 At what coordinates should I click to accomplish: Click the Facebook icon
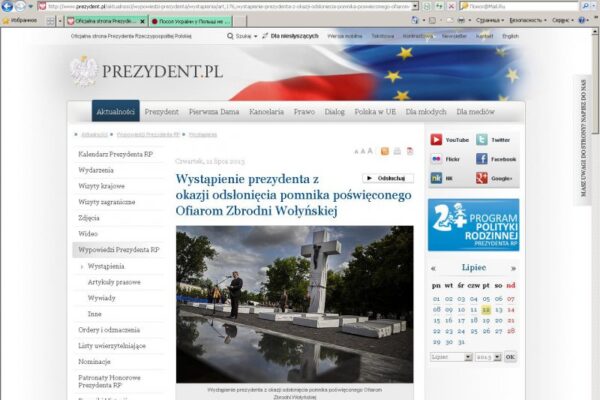pyautogui.click(x=482, y=159)
